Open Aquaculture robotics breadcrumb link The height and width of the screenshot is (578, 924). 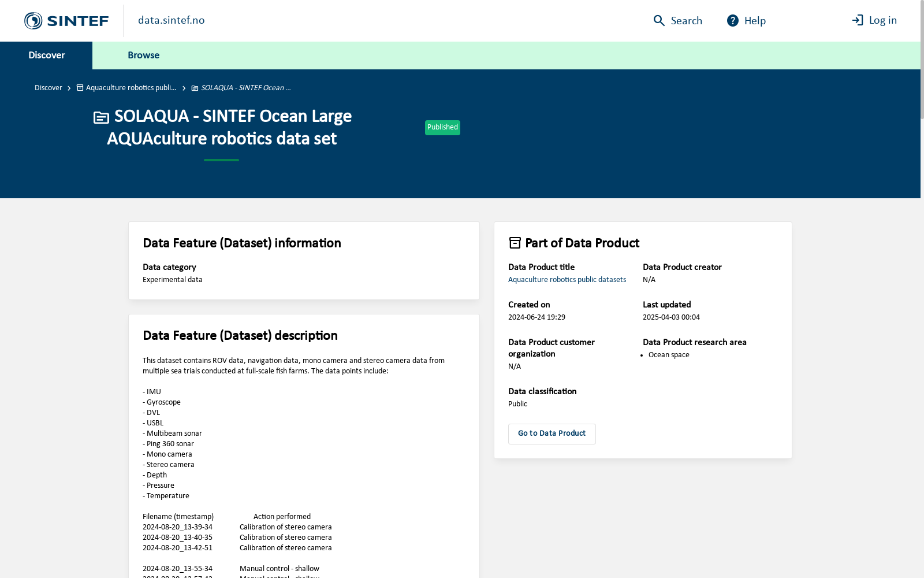pos(131,88)
